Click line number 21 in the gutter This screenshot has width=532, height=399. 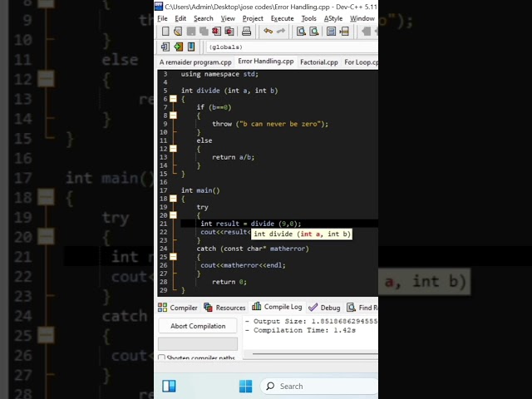tap(163, 224)
